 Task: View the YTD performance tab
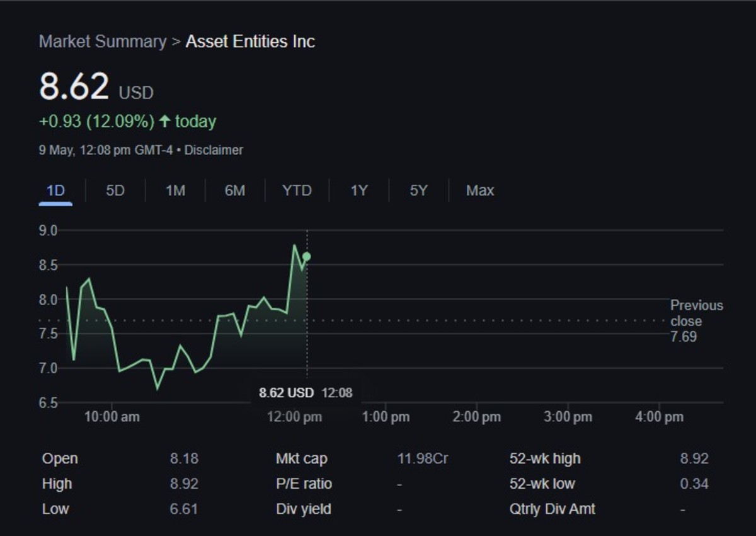(297, 190)
